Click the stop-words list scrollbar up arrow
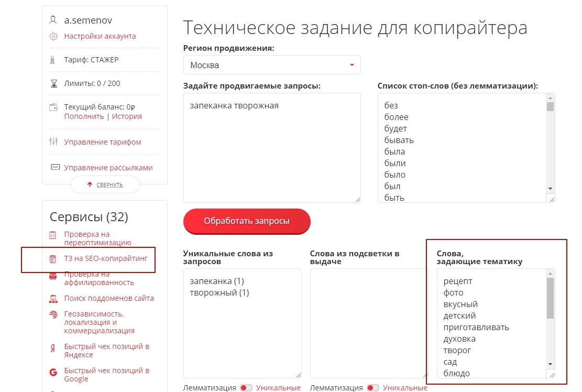 tap(551, 97)
